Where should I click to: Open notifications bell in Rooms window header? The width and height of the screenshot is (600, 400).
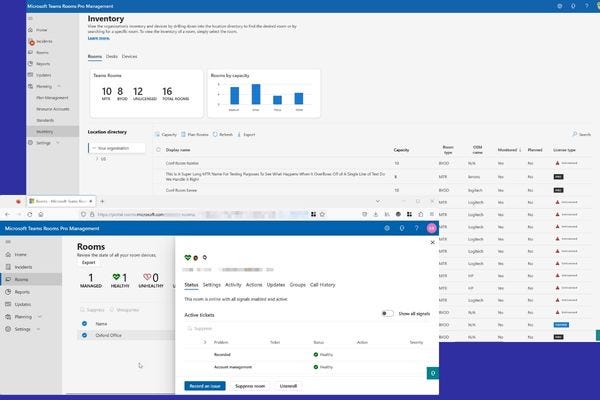point(402,228)
